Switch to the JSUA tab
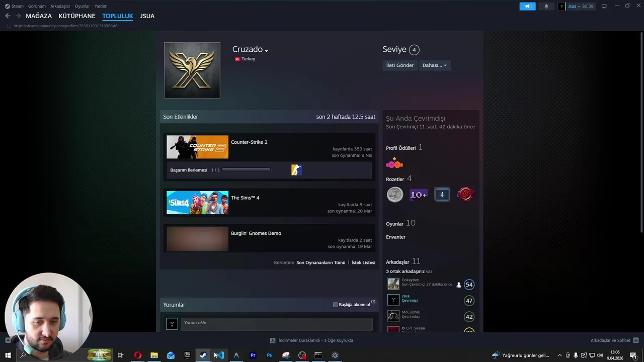 point(147,16)
